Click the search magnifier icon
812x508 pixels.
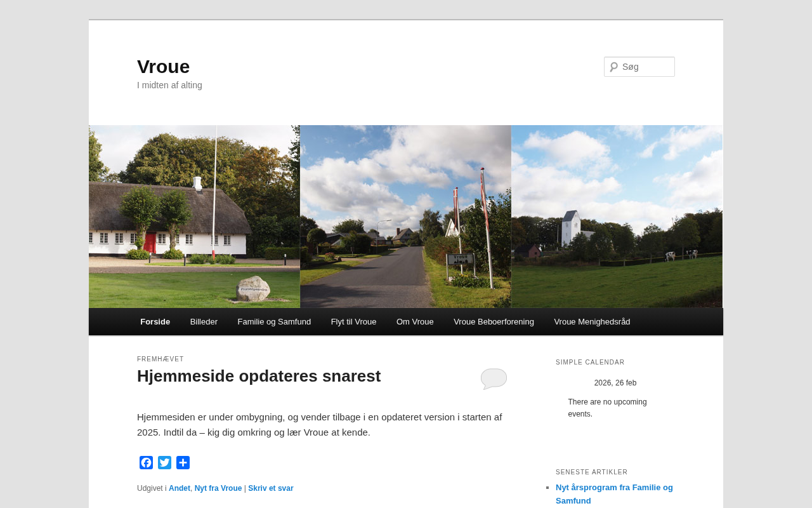[613, 67]
